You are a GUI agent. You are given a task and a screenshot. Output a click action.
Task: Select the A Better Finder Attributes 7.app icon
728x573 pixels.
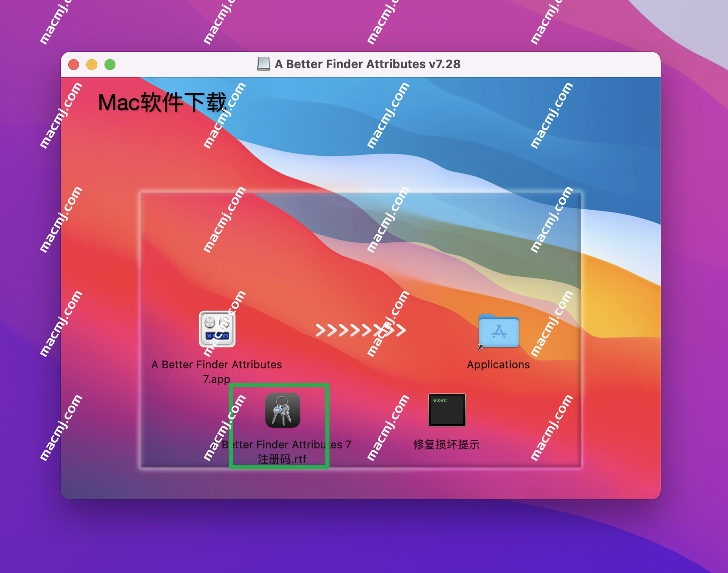(217, 329)
